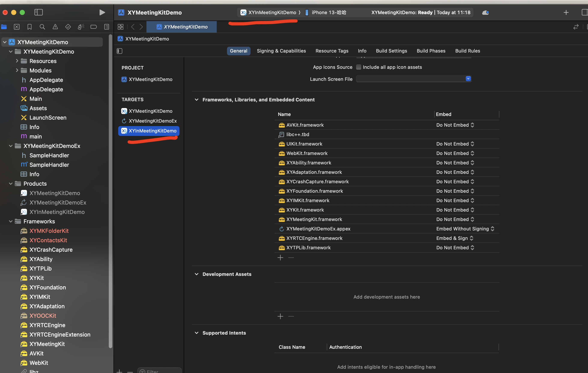Open the Build Phases tab

point(431,51)
